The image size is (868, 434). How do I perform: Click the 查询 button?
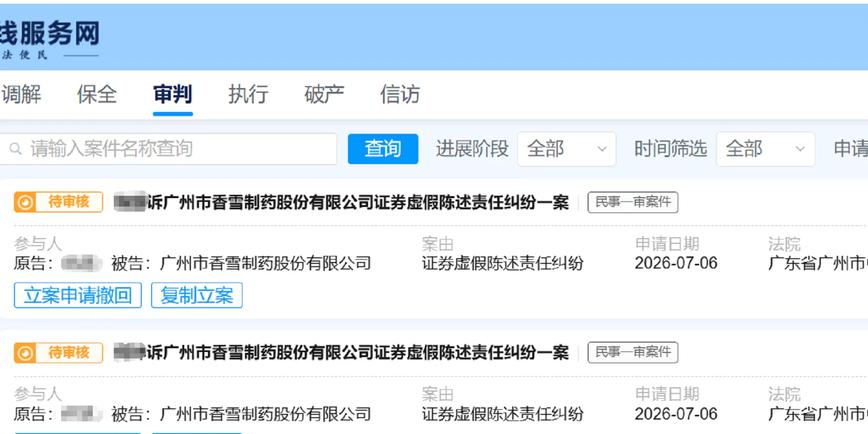pyautogui.click(x=383, y=149)
